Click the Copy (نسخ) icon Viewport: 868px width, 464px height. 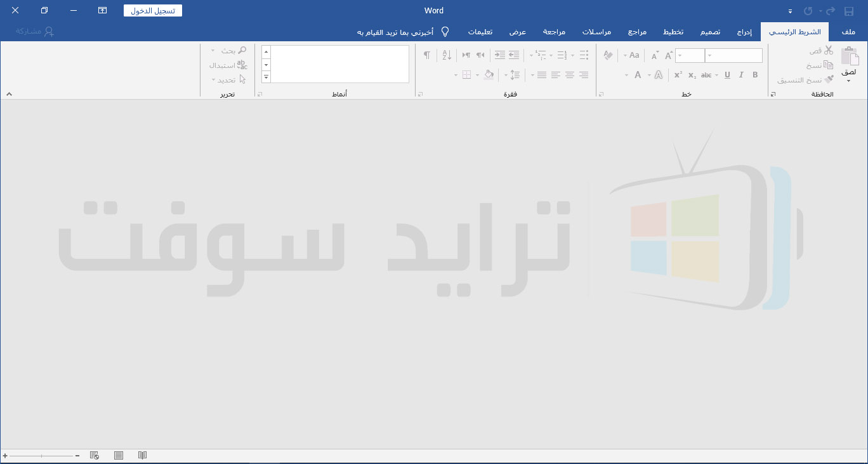pos(829,65)
